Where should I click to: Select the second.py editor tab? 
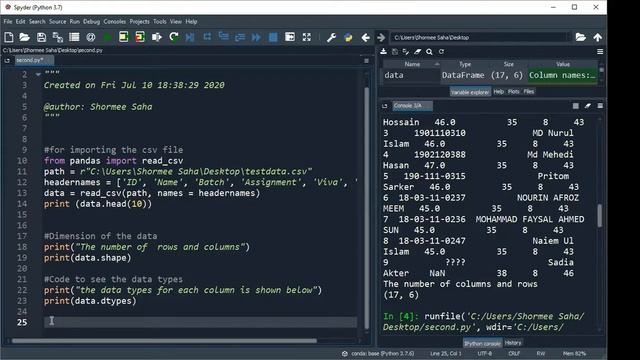(33, 60)
